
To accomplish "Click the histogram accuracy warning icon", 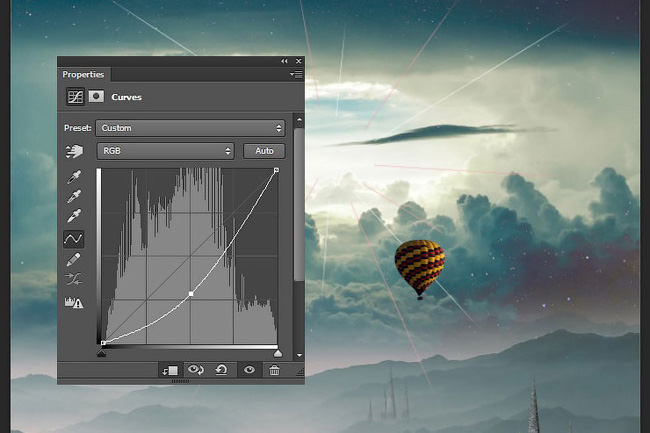I will click(x=74, y=302).
